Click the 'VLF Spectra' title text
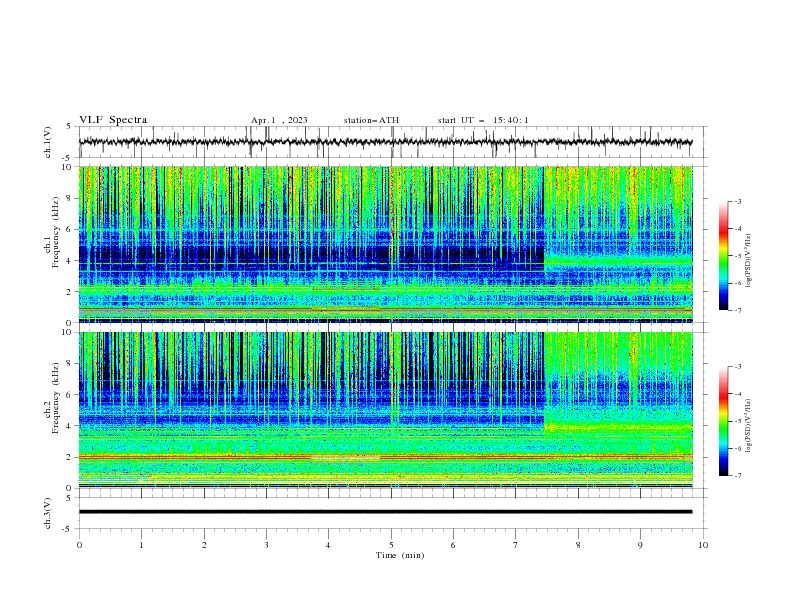 [113, 120]
